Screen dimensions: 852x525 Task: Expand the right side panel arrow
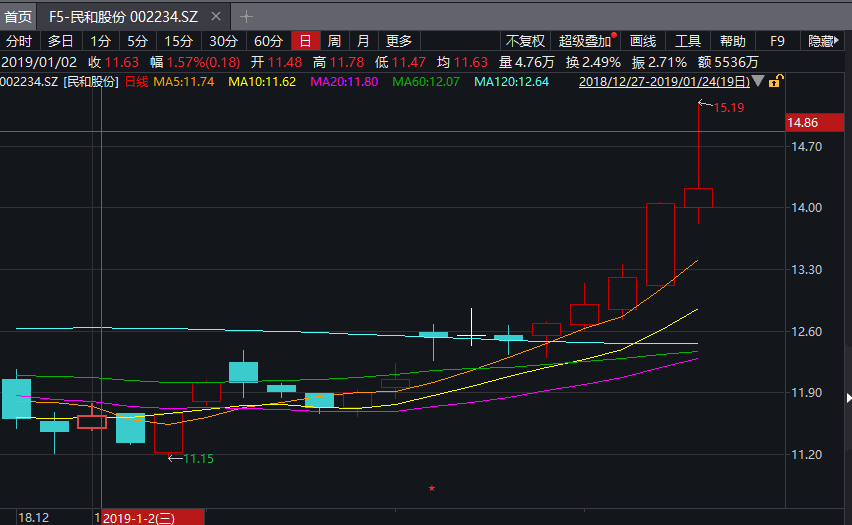[849, 398]
